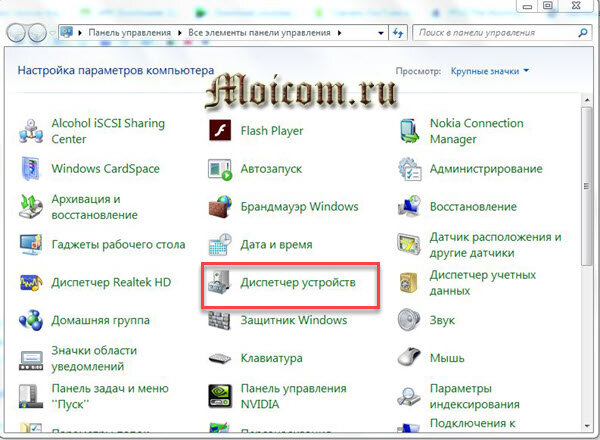Screen dimensions: 600x440
Task: Open the Домашняя группа icon
Action: [x=31, y=320]
